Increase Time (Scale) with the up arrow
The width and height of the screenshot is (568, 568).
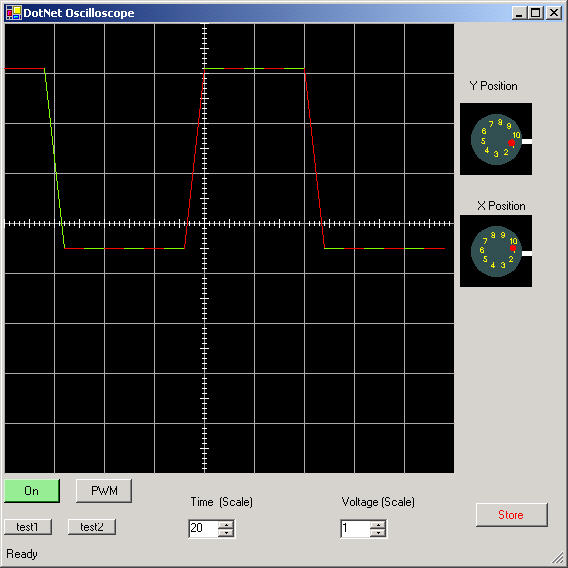pos(226,525)
